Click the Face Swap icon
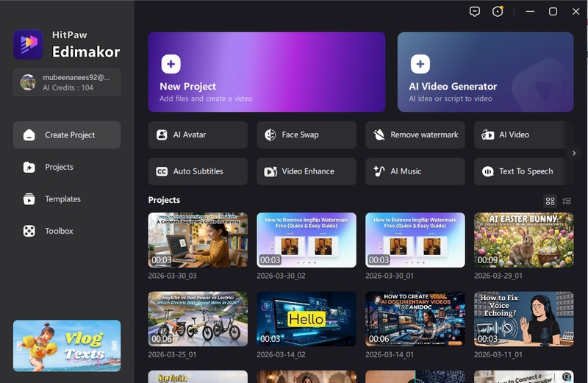The height and width of the screenshot is (383, 588). [270, 135]
